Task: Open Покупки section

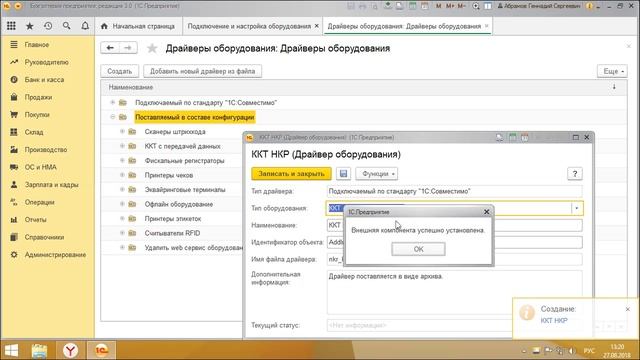Action: tap(37, 115)
